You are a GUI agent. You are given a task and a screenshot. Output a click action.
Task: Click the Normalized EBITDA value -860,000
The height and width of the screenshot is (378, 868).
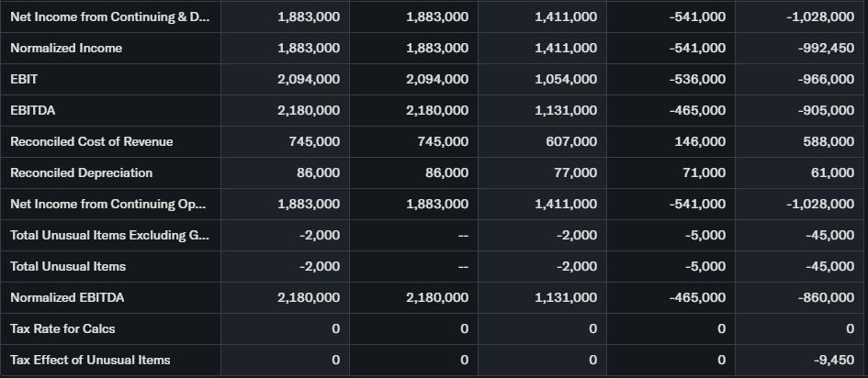pyautogui.click(x=826, y=297)
